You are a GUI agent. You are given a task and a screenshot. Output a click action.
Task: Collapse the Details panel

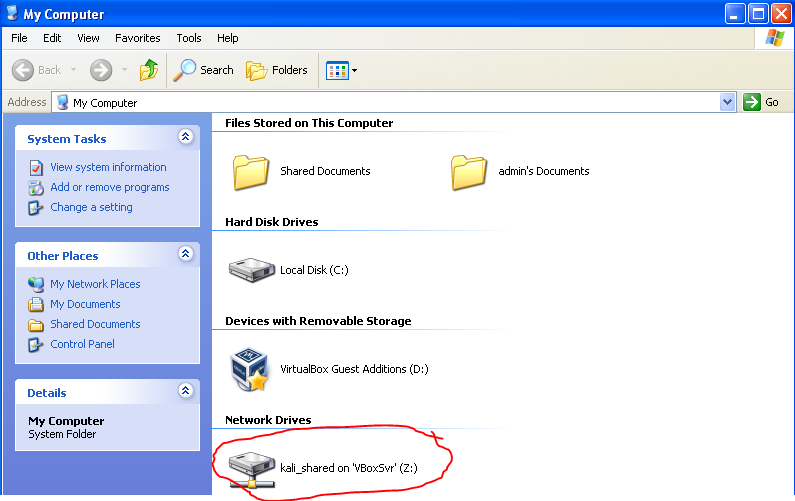(x=185, y=392)
